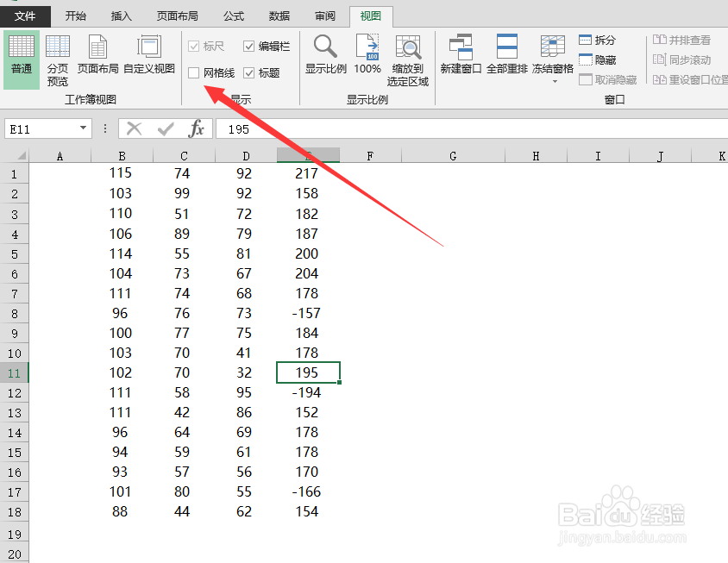Open Insert Function (fx) dialog

tap(197, 128)
